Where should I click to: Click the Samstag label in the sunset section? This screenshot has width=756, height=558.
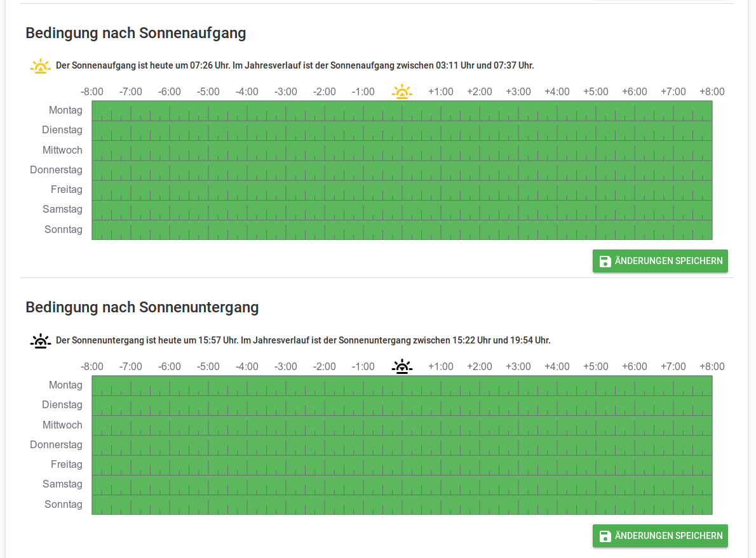[62, 484]
